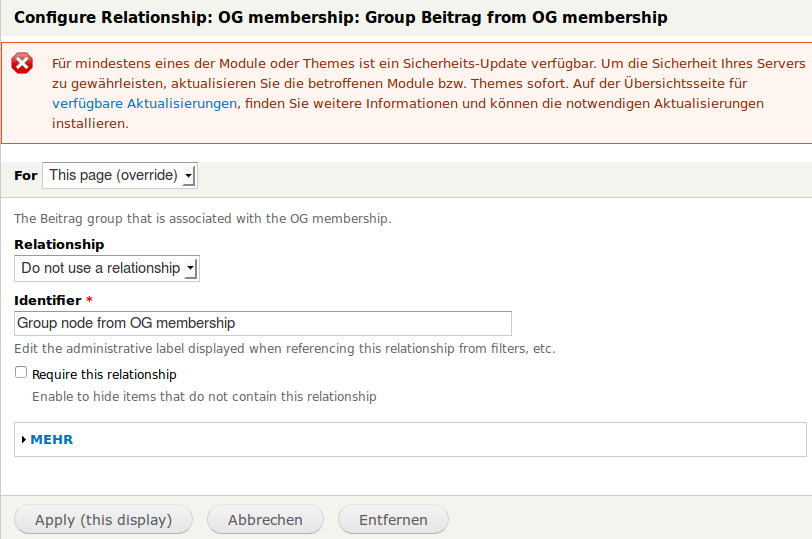
Task: Expand the MEHR section via its triangle
Action: (23, 439)
